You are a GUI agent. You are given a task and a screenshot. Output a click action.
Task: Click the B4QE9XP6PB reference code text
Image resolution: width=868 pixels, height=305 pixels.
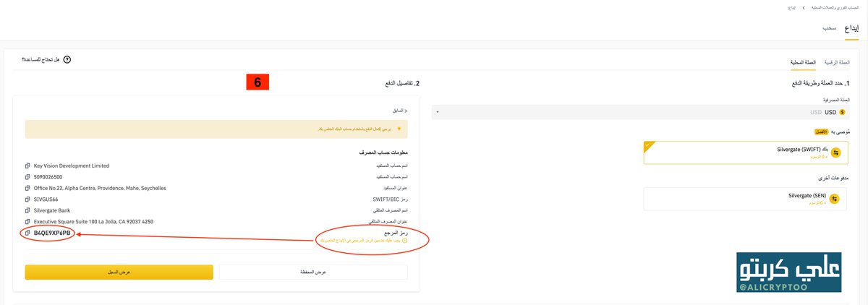[x=52, y=233]
